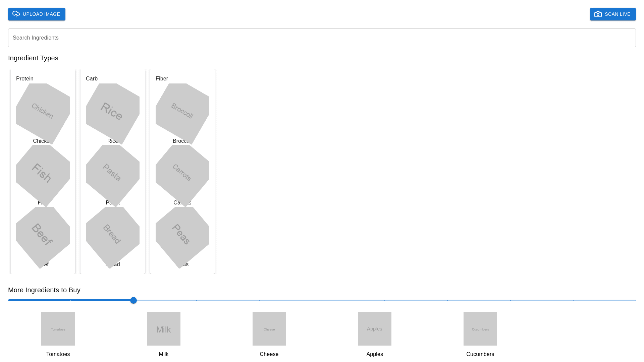Select the Cheese thumbnail

click(269, 329)
